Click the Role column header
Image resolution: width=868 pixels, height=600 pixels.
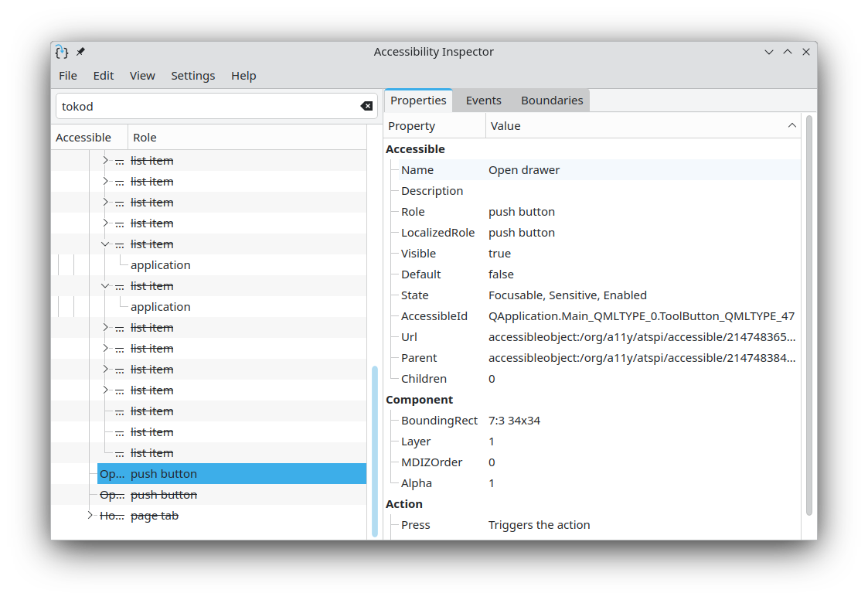pyautogui.click(x=145, y=138)
